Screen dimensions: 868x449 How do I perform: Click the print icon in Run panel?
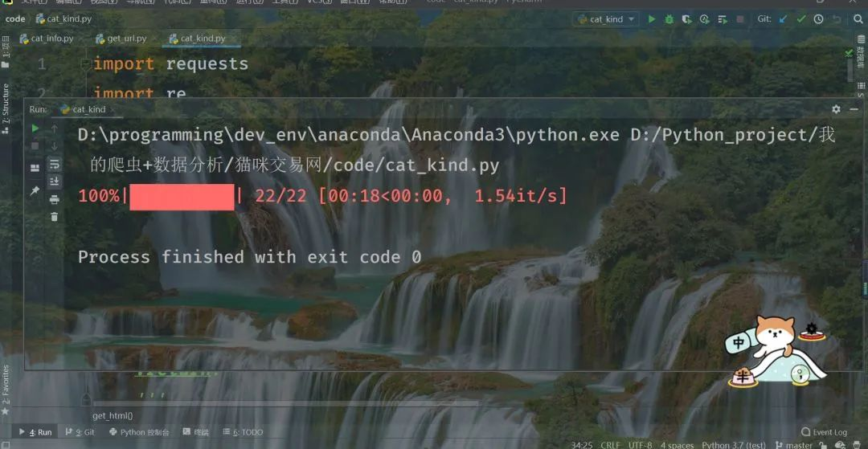pyautogui.click(x=55, y=199)
